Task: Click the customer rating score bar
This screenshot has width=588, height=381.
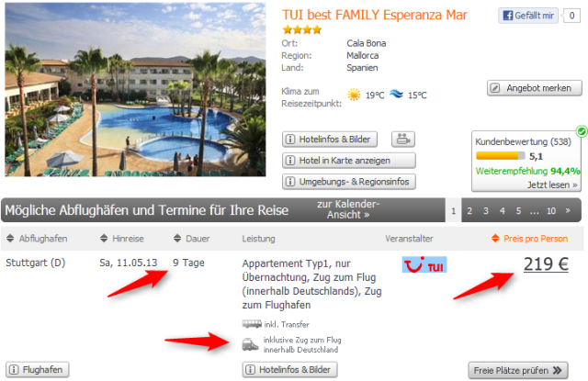Action: pyautogui.click(x=500, y=155)
